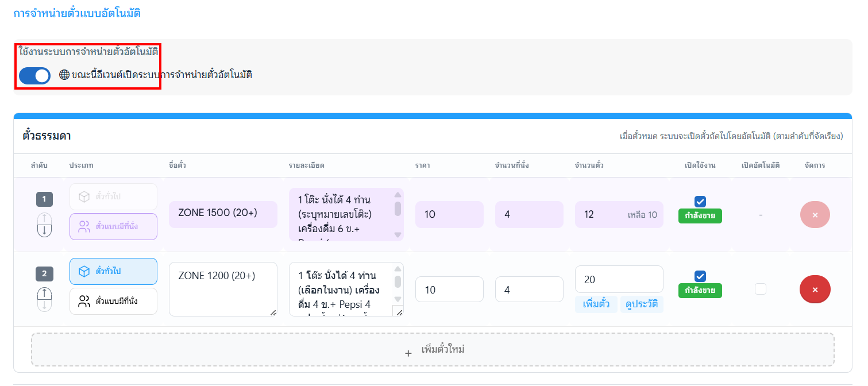Click the จัดการ column header
868x386 pixels.
pyautogui.click(x=815, y=165)
